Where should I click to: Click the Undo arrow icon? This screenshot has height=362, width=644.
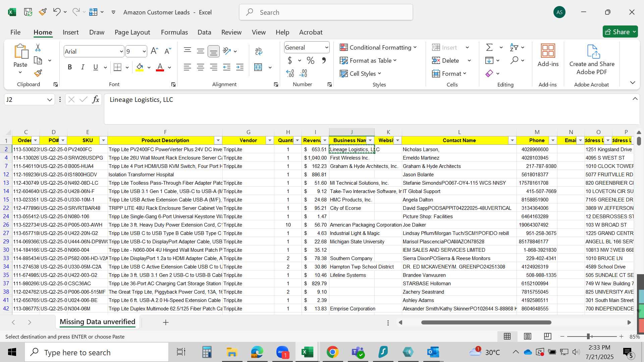56,12
